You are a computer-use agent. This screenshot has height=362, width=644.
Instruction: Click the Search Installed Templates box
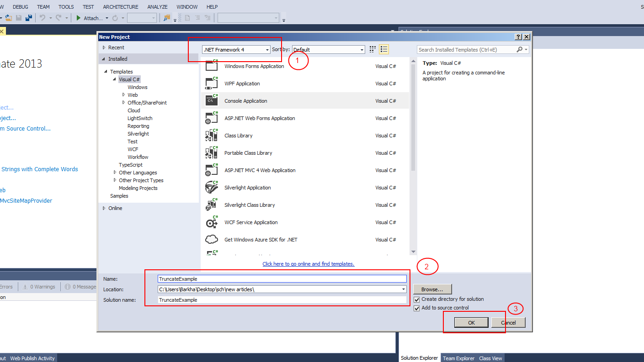coord(473,50)
